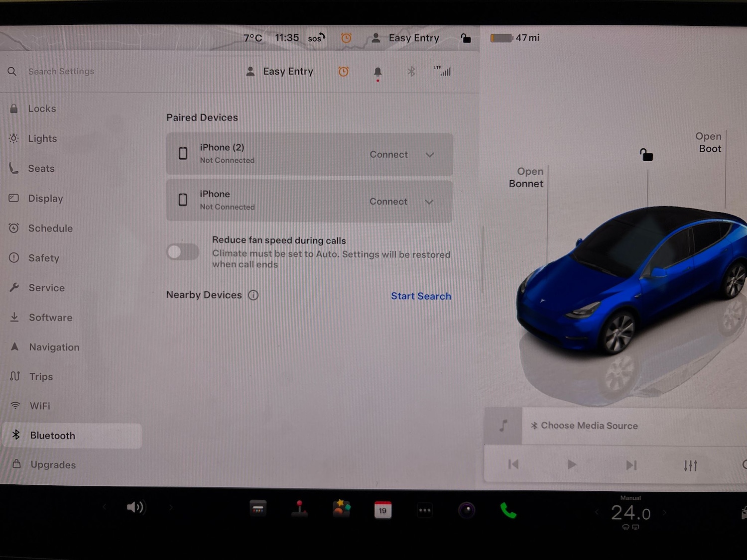Open the Locks settings icon
747x560 pixels.
[x=13, y=109]
